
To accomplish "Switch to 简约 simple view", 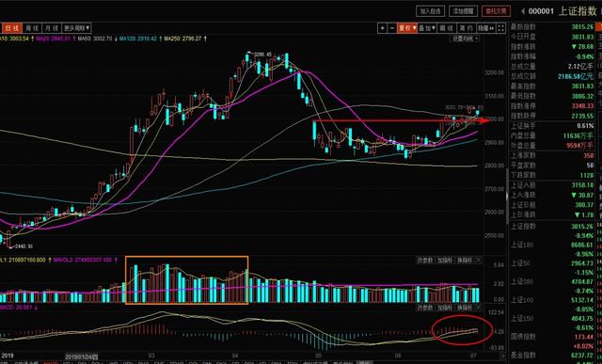I will point(467,28).
